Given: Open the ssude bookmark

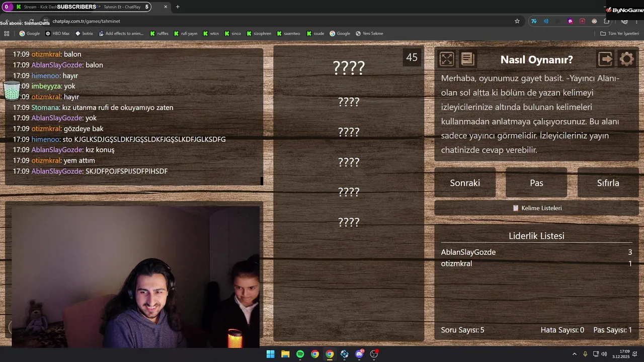Looking at the screenshot, I should point(315,34).
